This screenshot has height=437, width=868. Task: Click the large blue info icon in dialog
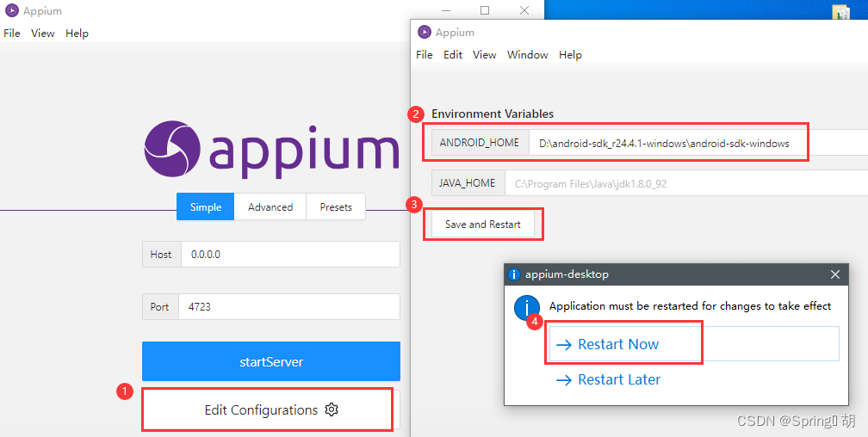point(526,308)
